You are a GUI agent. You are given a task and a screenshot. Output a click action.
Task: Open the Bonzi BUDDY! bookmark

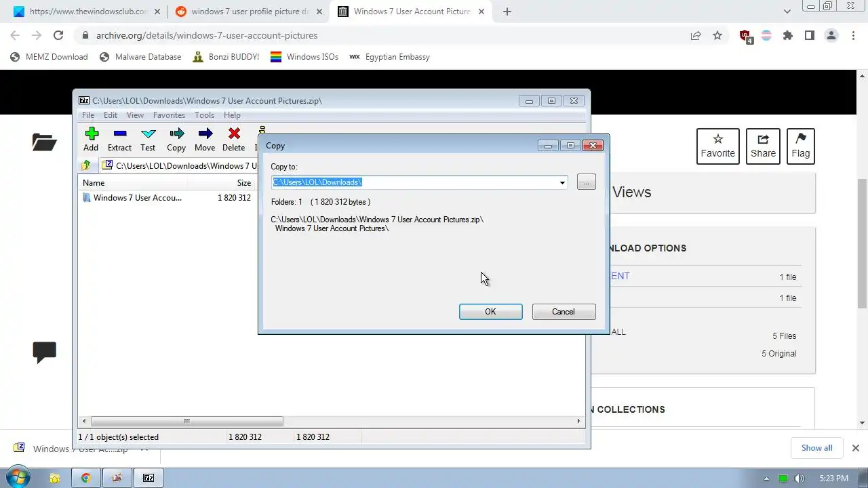pos(226,57)
